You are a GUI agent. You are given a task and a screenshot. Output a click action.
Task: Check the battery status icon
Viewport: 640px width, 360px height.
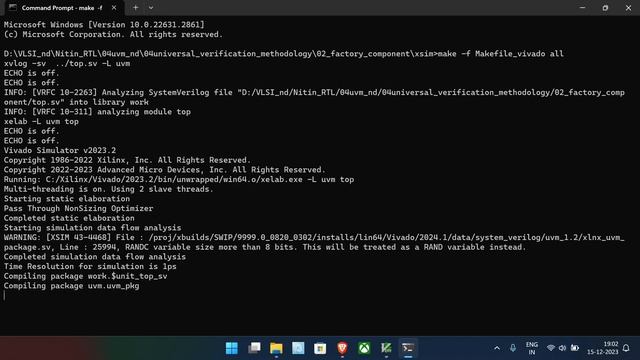(575, 348)
